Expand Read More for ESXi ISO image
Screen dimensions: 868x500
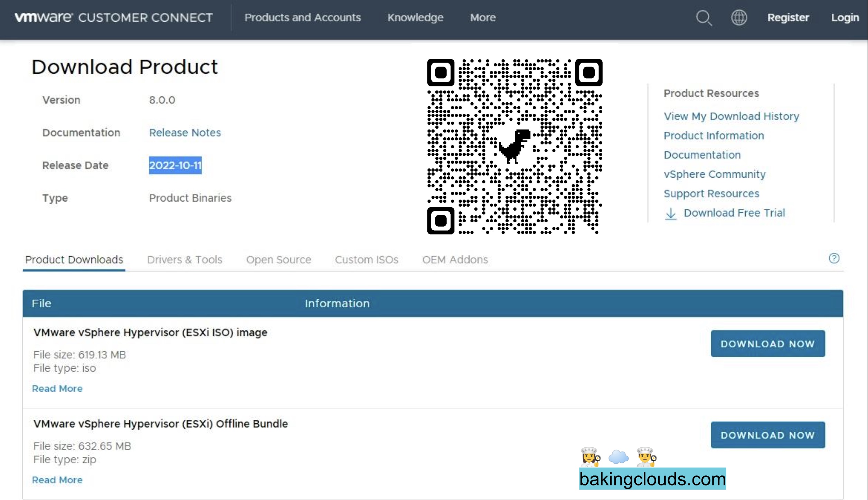click(x=57, y=389)
